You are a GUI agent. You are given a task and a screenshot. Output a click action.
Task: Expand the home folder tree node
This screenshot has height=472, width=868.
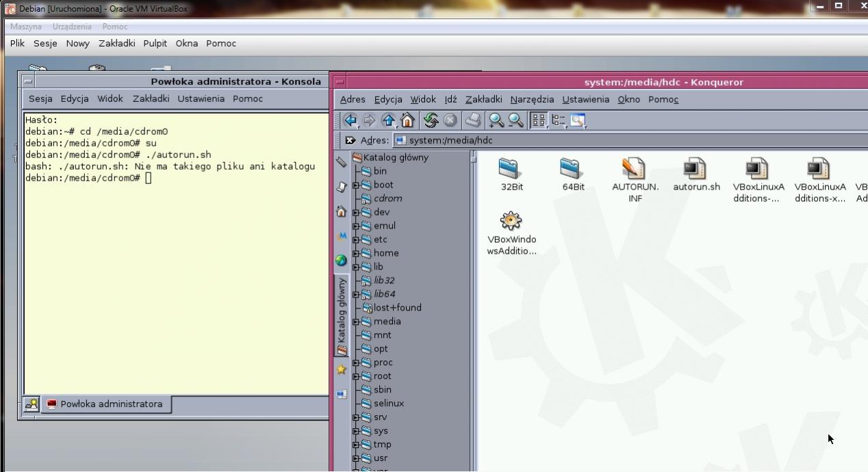click(356, 253)
